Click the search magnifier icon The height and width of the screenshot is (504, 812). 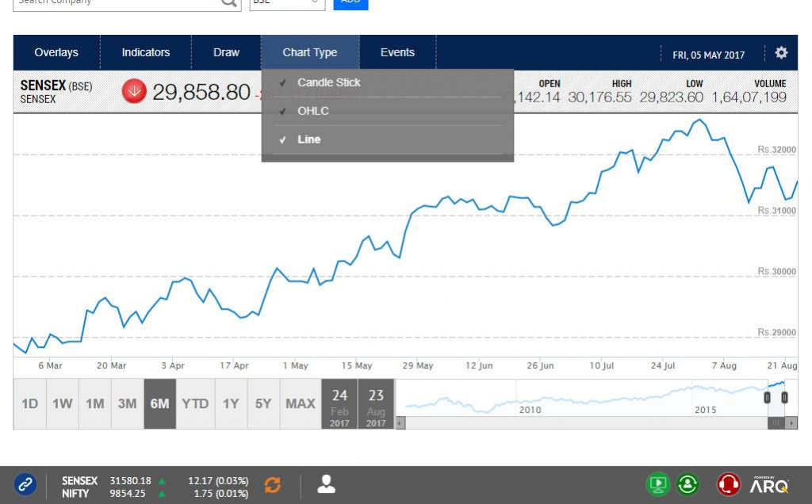point(229,2)
